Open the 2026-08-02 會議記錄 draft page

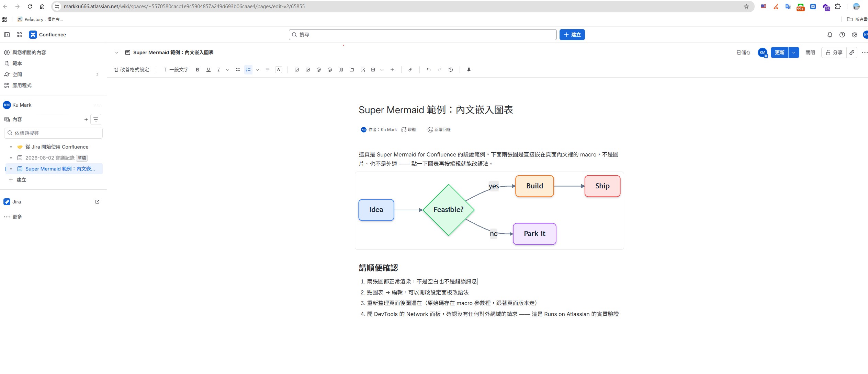[50, 158]
